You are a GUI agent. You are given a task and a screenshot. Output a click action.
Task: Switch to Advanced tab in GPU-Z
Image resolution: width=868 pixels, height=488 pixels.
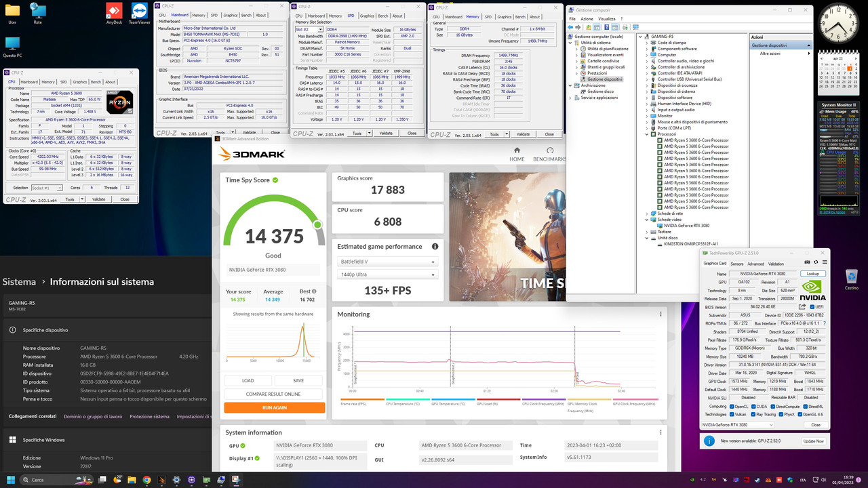click(x=755, y=264)
